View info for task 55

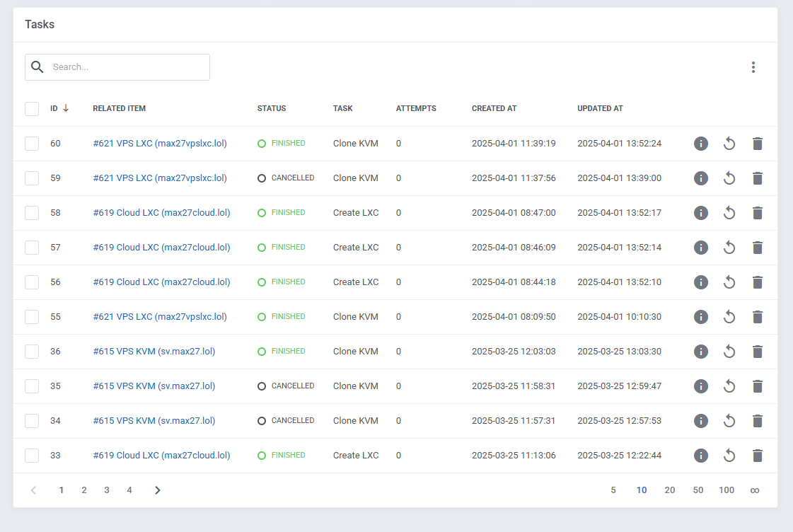[x=700, y=316]
